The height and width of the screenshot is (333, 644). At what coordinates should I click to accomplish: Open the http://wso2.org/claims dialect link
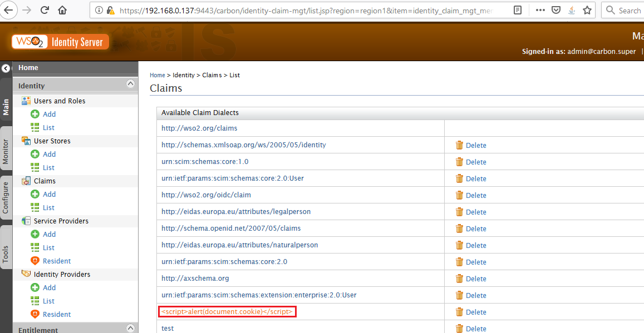click(x=199, y=128)
